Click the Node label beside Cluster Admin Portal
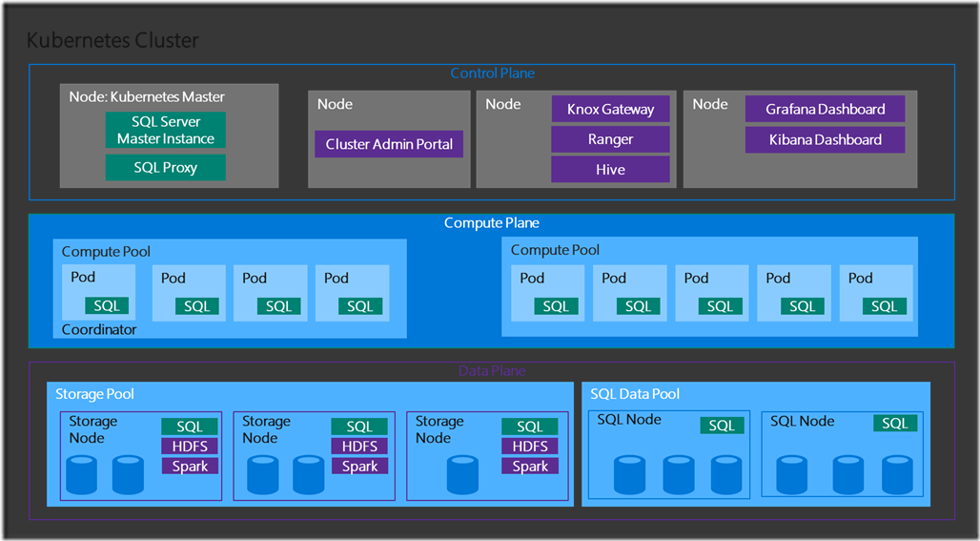Screen dimensions: 980x541 tap(335, 104)
